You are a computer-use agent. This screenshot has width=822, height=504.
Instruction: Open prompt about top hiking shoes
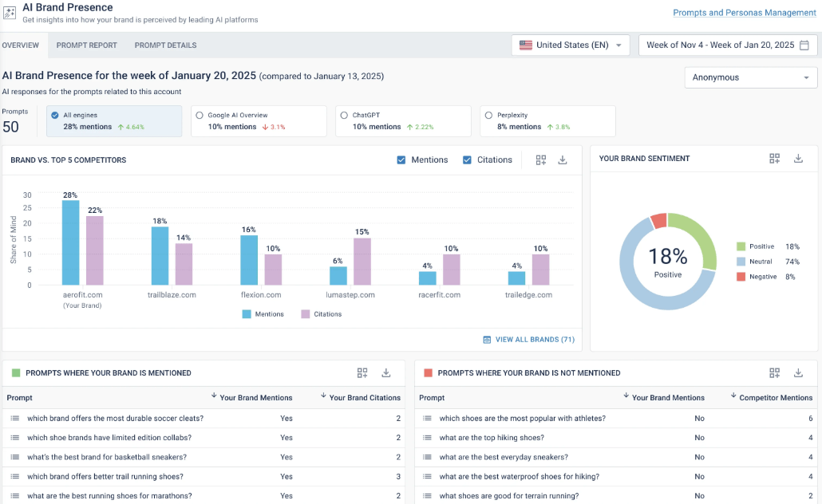click(x=492, y=438)
